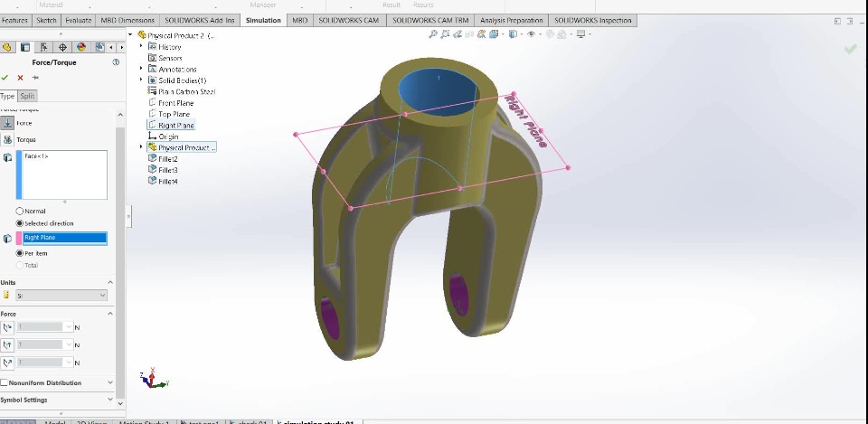Click the Zoom to Area icon
Viewport: 868px width, 424px height.
point(445,34)
